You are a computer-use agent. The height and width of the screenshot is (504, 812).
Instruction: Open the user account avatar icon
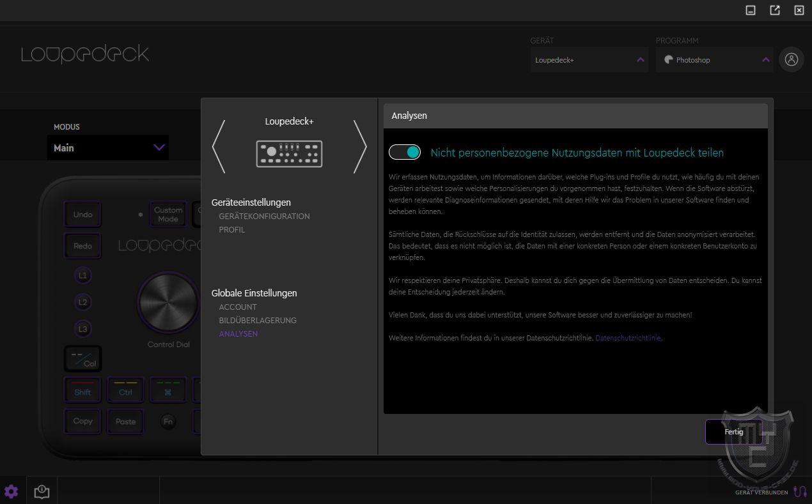coord(792,59)
